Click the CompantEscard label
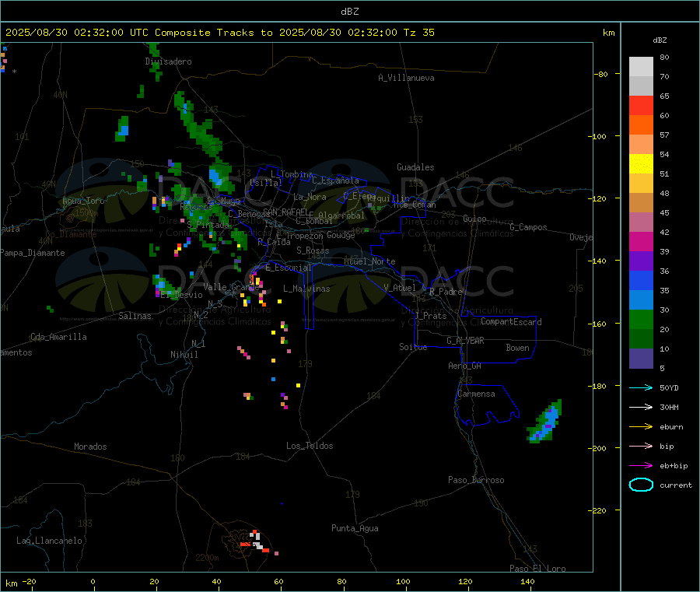The height and width of the screenshot is (592, 700). coord(511,321)
